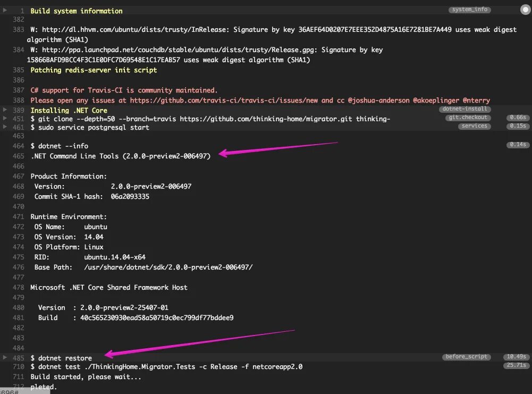Image resolution: width=532 pixels, height=394 pixels.
Task: Click the github.com/travis-ci issues URL
Action: coord(224,100)
